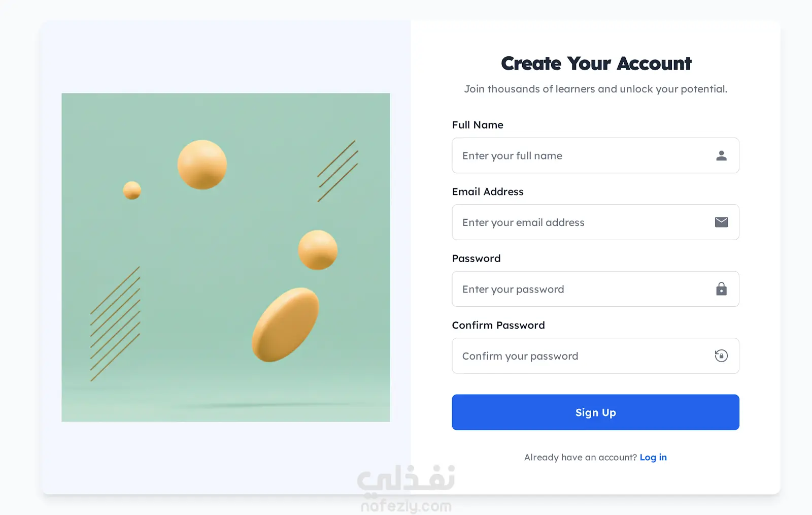This screenshot has width=812, height=515.
Task: Click the "Already have an account?" text
Action: coord(580,457)
